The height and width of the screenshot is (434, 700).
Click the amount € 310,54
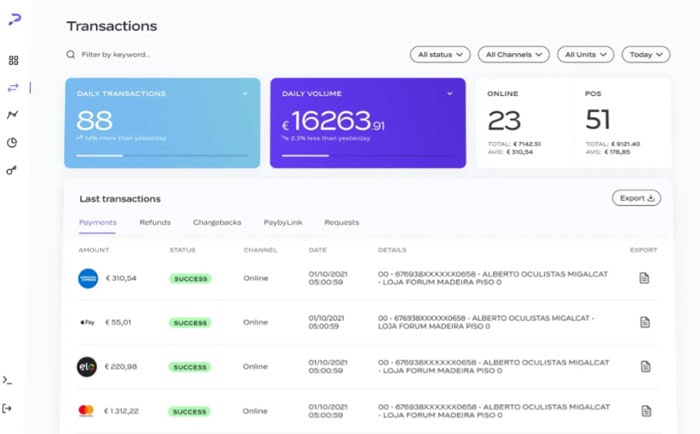click(x=121, y=278)
